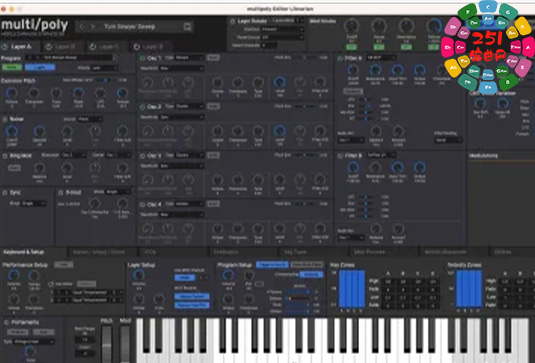Screen dimensions: 535x363
Task: Toggle Layer B power icon
Action: [x=49, y=47]
